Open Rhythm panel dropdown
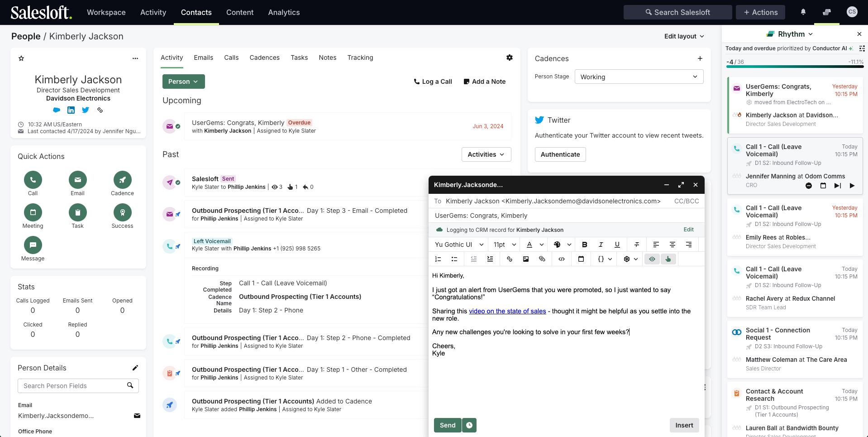Screen dimensions: 868x437 [791, 34]
